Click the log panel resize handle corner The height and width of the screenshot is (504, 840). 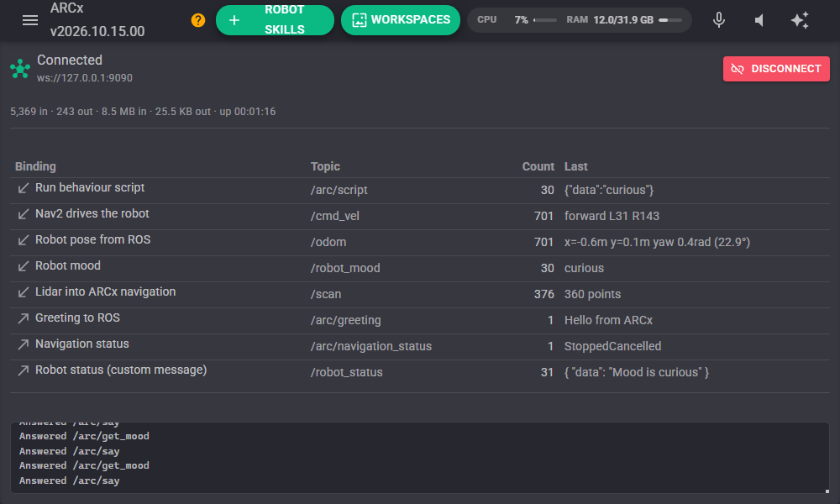pos(827,491)
